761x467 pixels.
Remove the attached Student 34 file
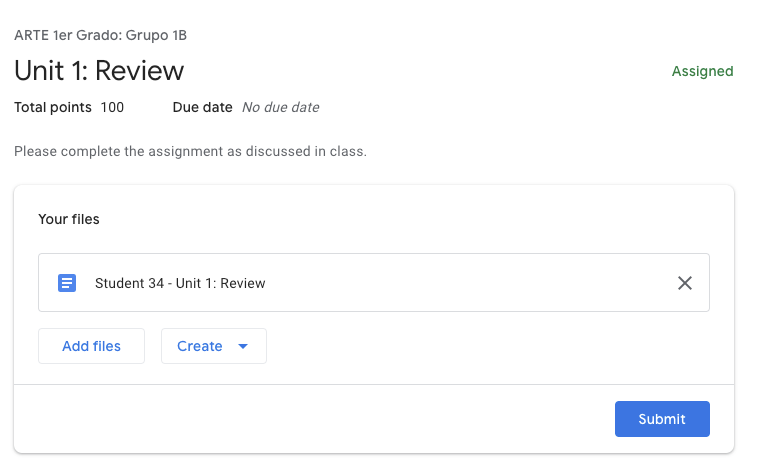[x=685, y=283]
